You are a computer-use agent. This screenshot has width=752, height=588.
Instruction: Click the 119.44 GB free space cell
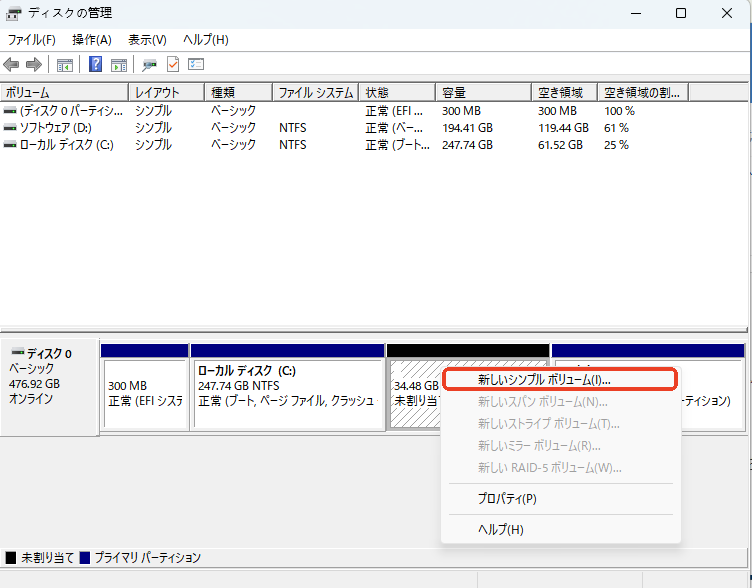point(563,128)
